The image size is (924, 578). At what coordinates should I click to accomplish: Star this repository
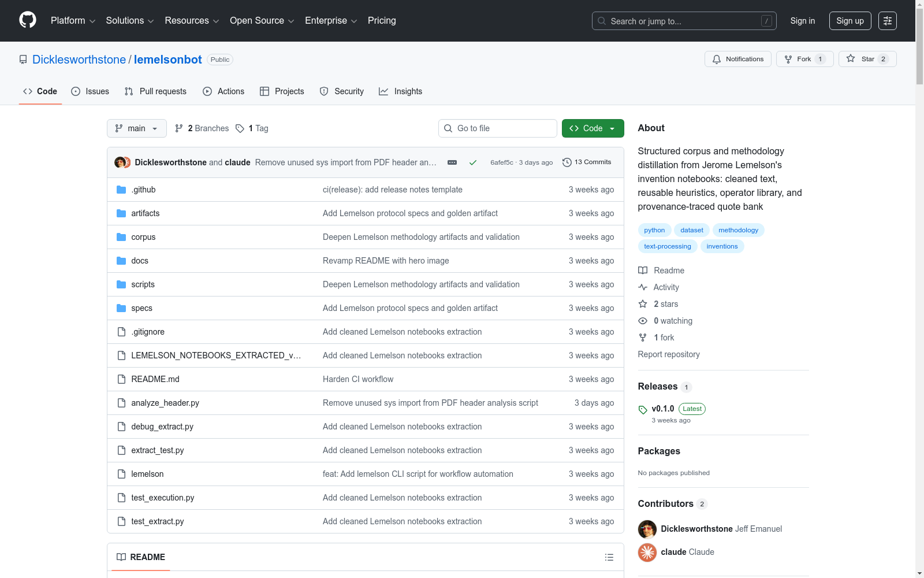pos(867,59)
